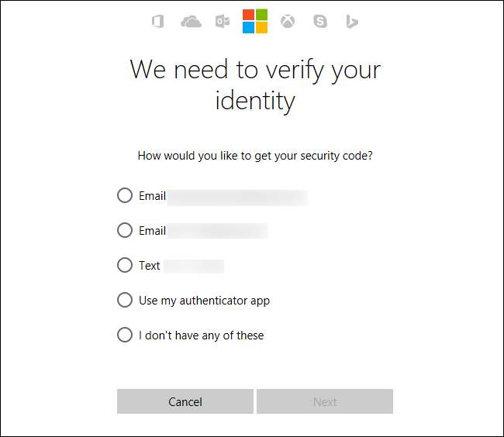Screen dimensions: 504x437
Task: Pick the "I don't have any of these" radio button
Action: (x=125, y=335)
